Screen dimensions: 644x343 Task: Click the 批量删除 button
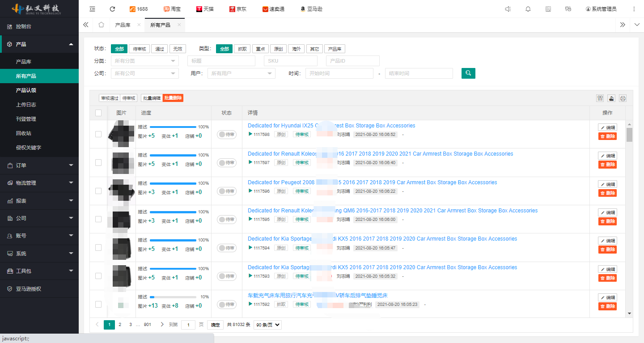coord(173,98)
